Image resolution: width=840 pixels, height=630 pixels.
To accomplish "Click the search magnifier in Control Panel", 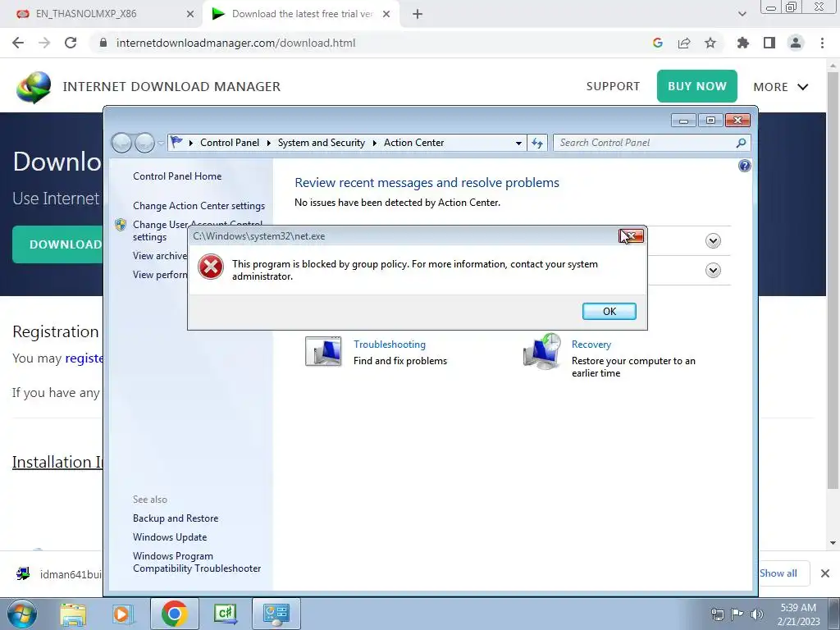I will point(741,143).
